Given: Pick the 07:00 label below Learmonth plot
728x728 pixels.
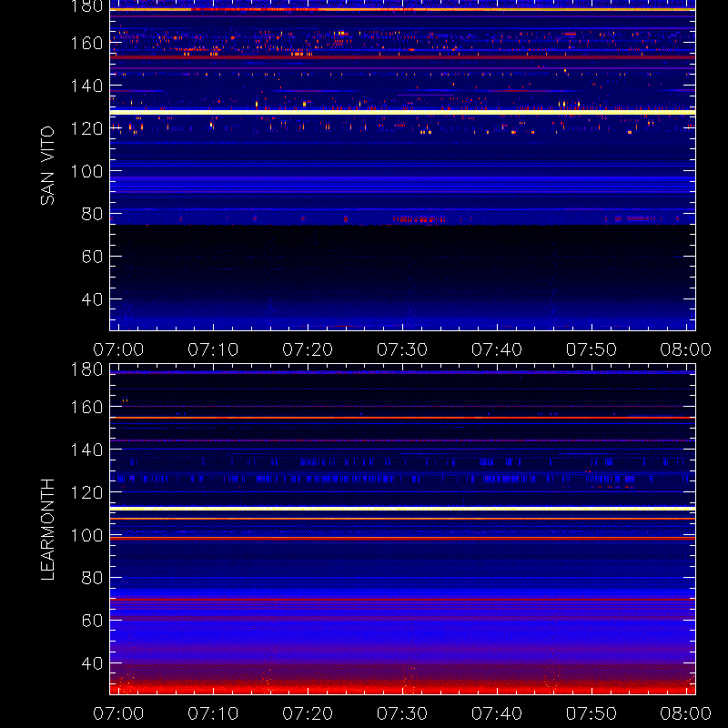Looking at the screenshot, I should click(118, 713).
